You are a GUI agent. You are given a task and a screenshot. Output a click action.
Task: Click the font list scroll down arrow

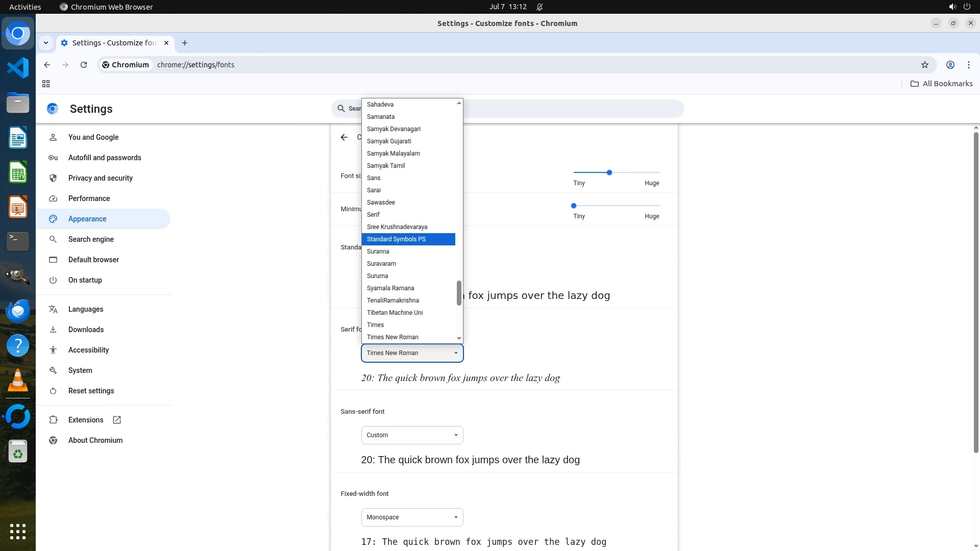pos(459,338)
